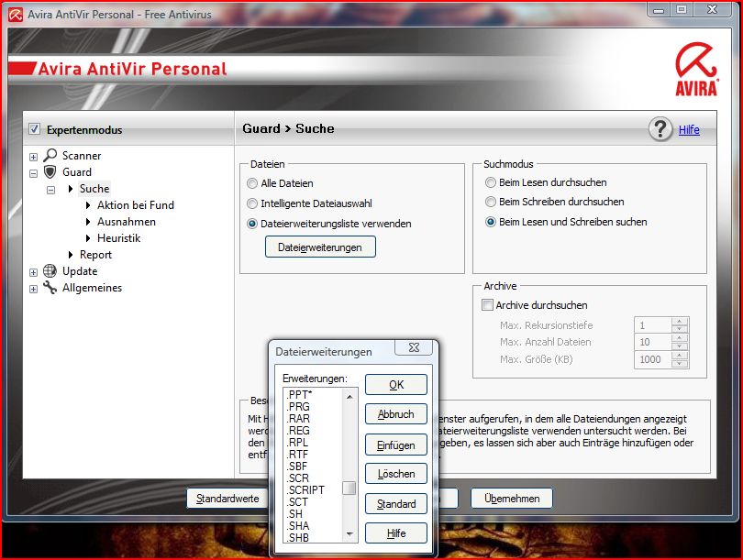Click the Update globe icon in tree
This screenshot has width=743, height=560.
50,271
